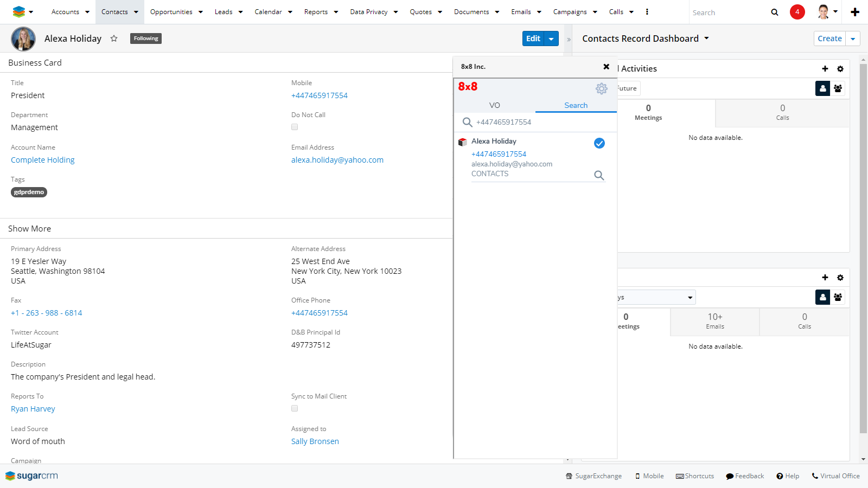Open the Calendar module tab
The image size is (868, 488).
pos(268,12)
